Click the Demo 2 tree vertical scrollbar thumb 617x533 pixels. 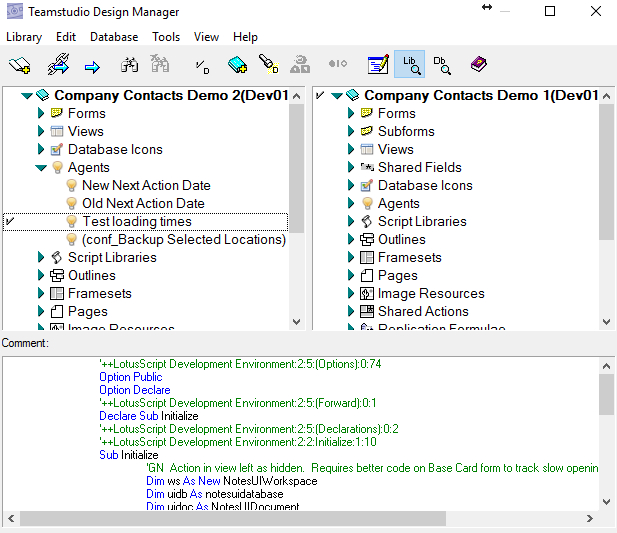(296, 168)
